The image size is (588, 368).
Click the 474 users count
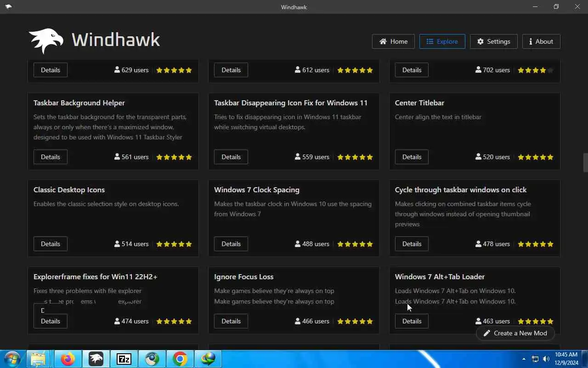click(135, 321)
